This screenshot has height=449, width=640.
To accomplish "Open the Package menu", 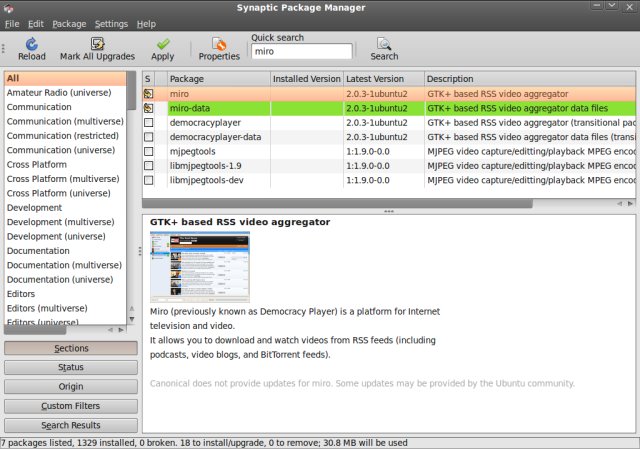I will click(x=69, y=23).
